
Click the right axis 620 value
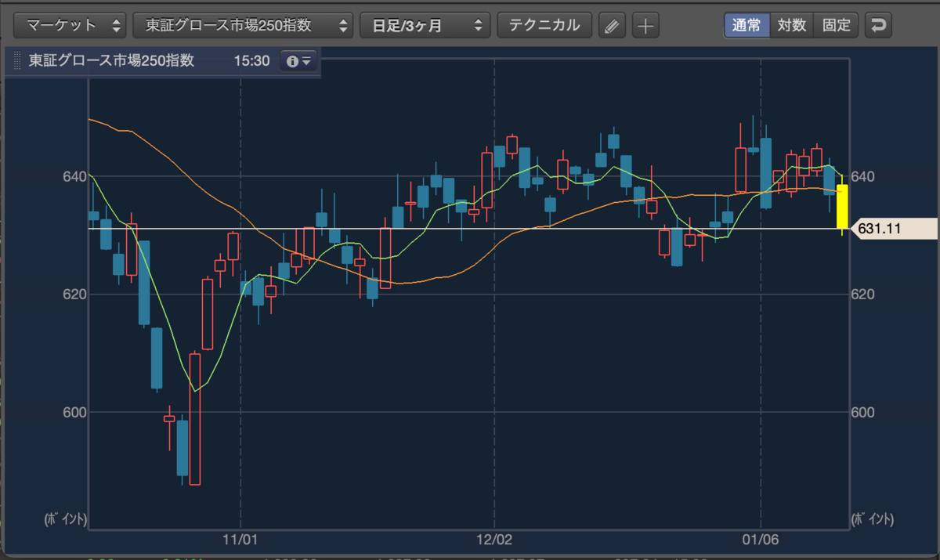pos(864,294)
